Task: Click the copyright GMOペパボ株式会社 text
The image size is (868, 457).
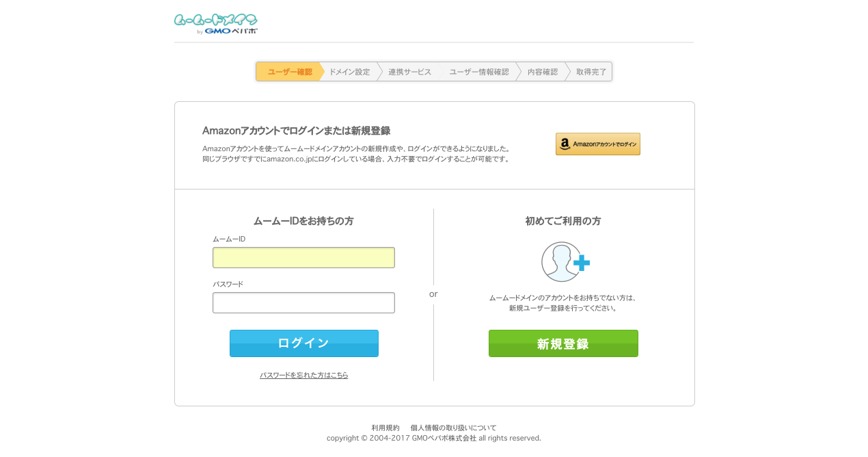Action: point(434,438)
